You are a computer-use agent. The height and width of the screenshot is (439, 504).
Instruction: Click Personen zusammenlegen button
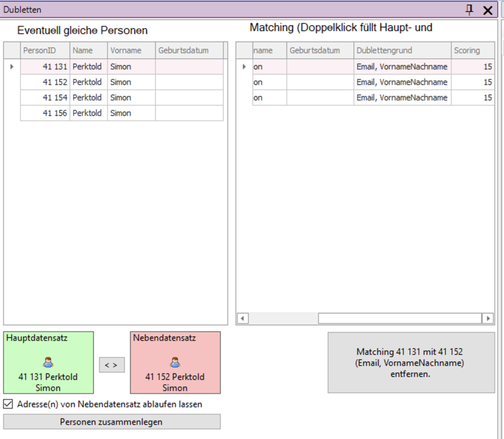click(x=112, y=422)
